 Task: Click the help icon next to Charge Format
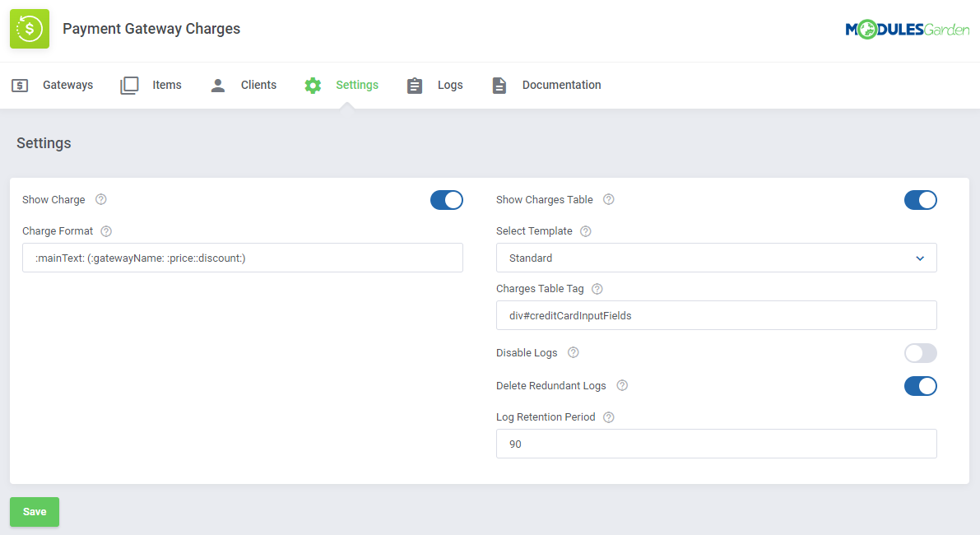tap(106, 231)
